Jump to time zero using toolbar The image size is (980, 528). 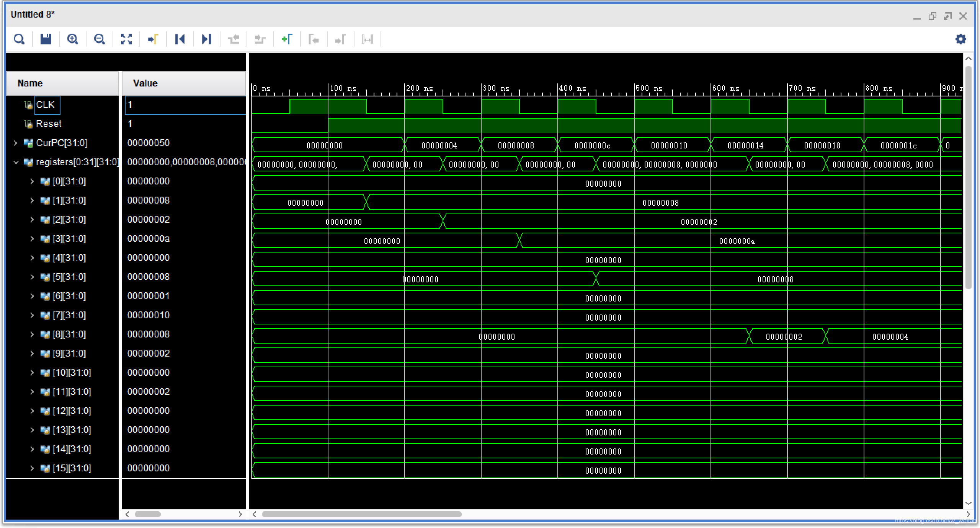[180, 39]
